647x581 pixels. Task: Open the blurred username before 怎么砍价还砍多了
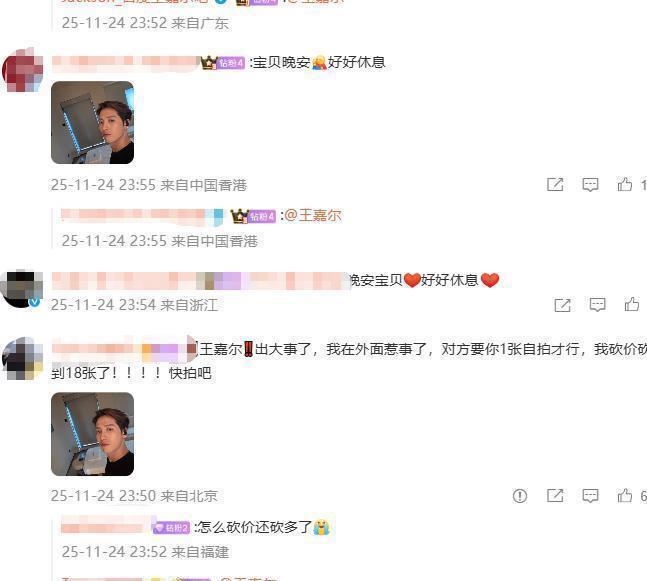click(x=106, y=527)
